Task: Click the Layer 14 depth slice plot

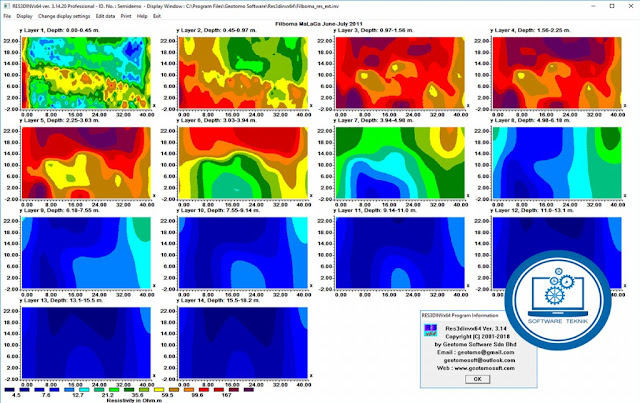Action: (243, 343)
